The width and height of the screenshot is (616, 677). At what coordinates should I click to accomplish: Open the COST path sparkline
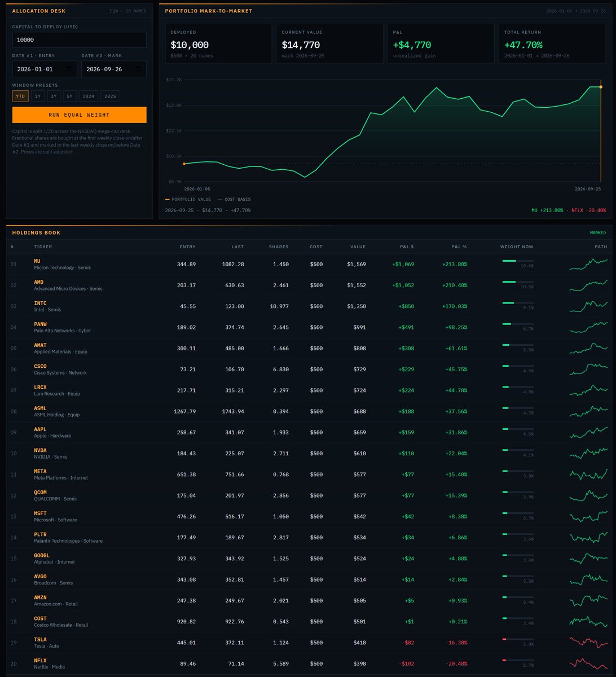588,621
